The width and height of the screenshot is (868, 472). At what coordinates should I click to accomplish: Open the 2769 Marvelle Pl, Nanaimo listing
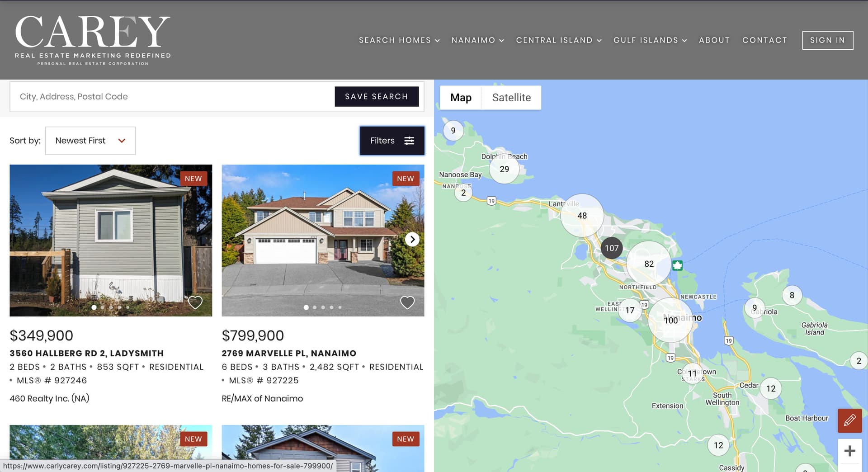[x=289, y=353]
